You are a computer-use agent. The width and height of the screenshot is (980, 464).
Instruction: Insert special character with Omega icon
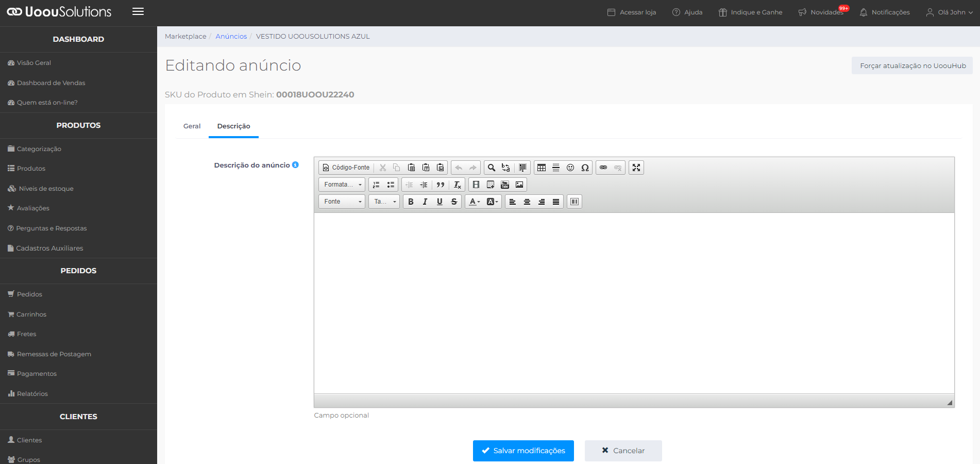pyautogui.click(x=585, y=168)
